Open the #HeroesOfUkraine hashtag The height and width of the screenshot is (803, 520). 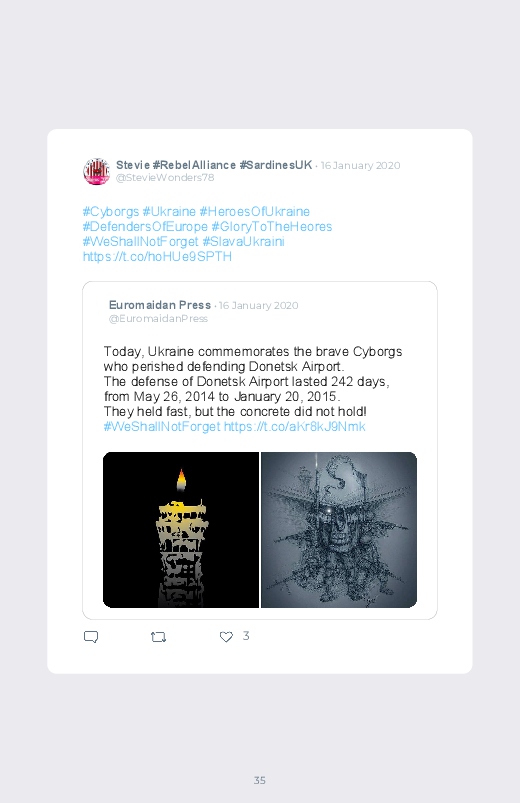[x=255, y=212]
